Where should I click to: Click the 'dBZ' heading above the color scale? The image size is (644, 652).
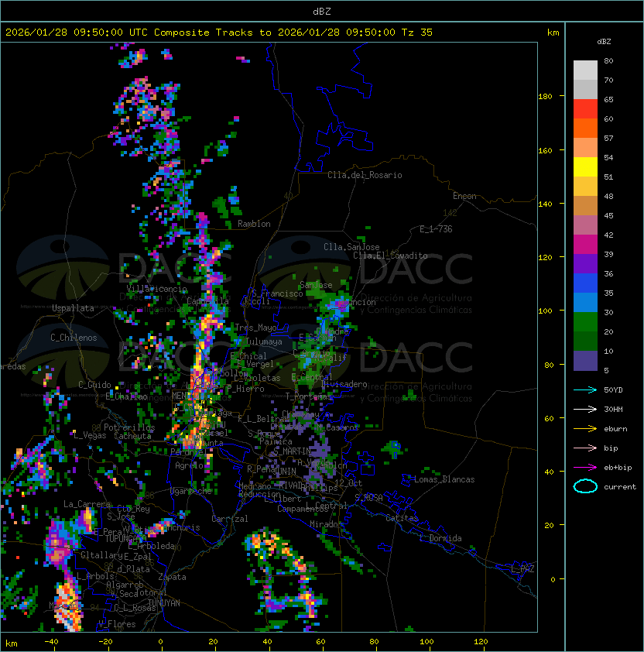tap(604, 42)
